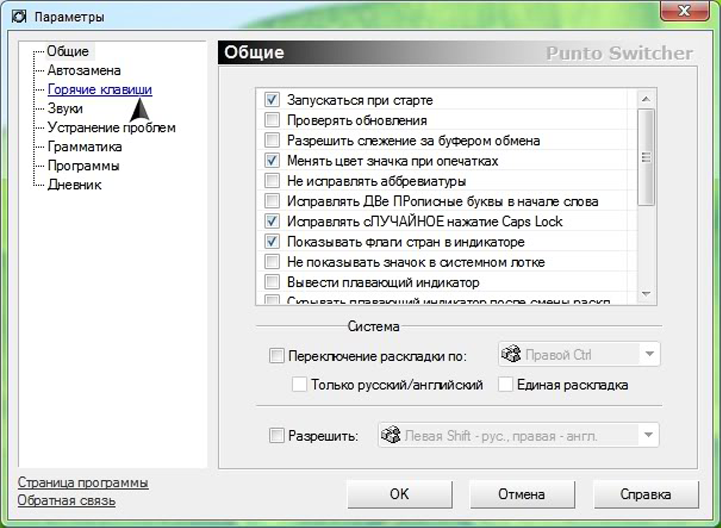Screen dimensions: 721x528
Task: Open Автозамена section
Action: pos(84,70)
